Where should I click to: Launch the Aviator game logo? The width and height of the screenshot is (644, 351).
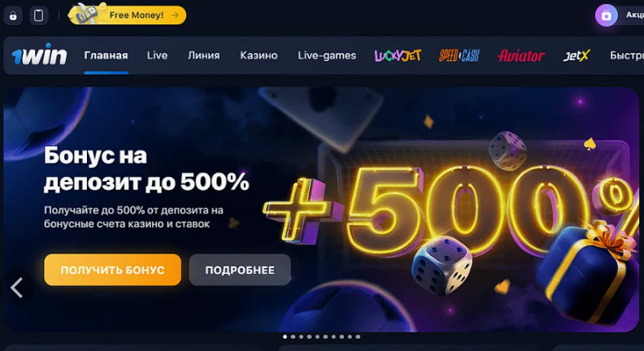point(520,55)
